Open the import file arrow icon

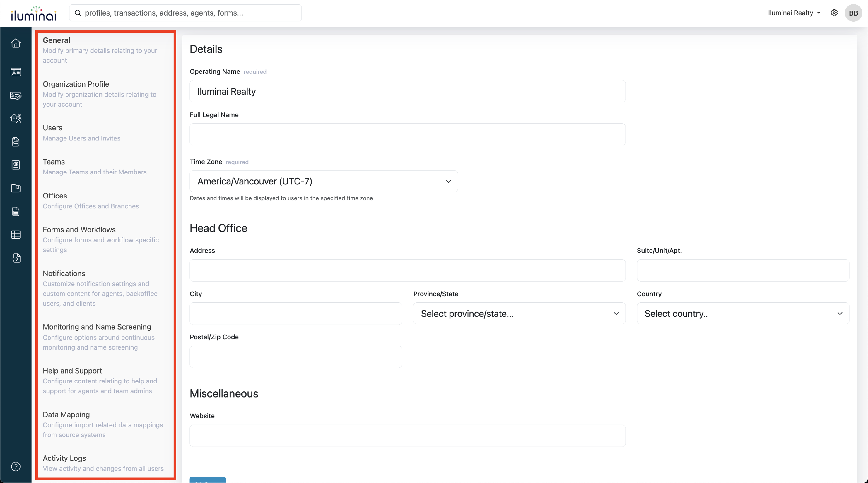click(x=16, y=258)
